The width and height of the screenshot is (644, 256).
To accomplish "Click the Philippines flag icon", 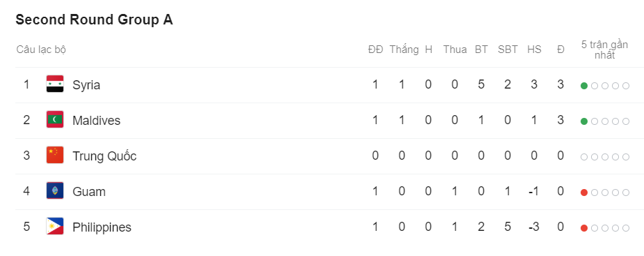I will (54, 227).
